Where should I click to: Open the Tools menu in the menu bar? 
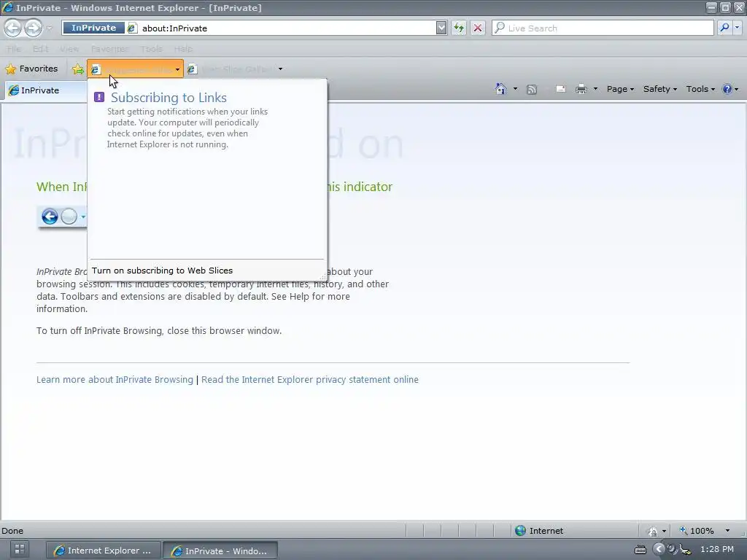click(152, 49)
